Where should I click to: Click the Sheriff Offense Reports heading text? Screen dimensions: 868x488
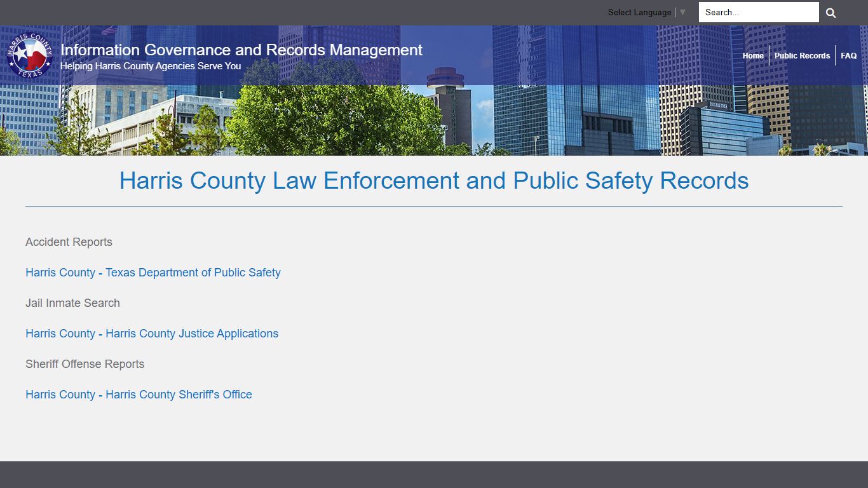85,364
